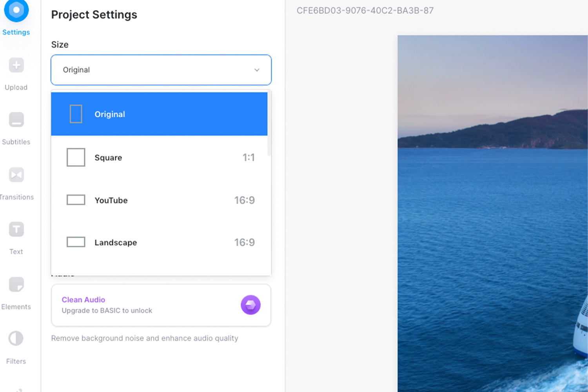588x392 pixels.
Task: Select the Text tool icon
Action: click(16, 229)
